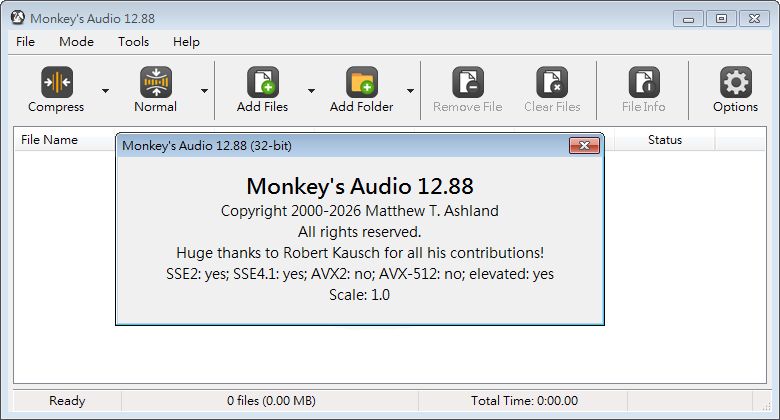Minimize the Monkey's Audio main window
780x420 pixels.
(x=688, y=19)
